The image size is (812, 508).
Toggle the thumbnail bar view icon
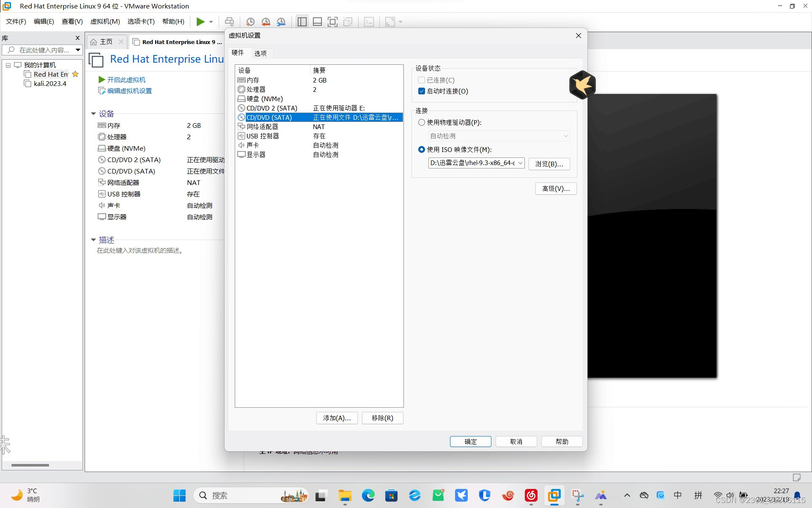point(317,22)
